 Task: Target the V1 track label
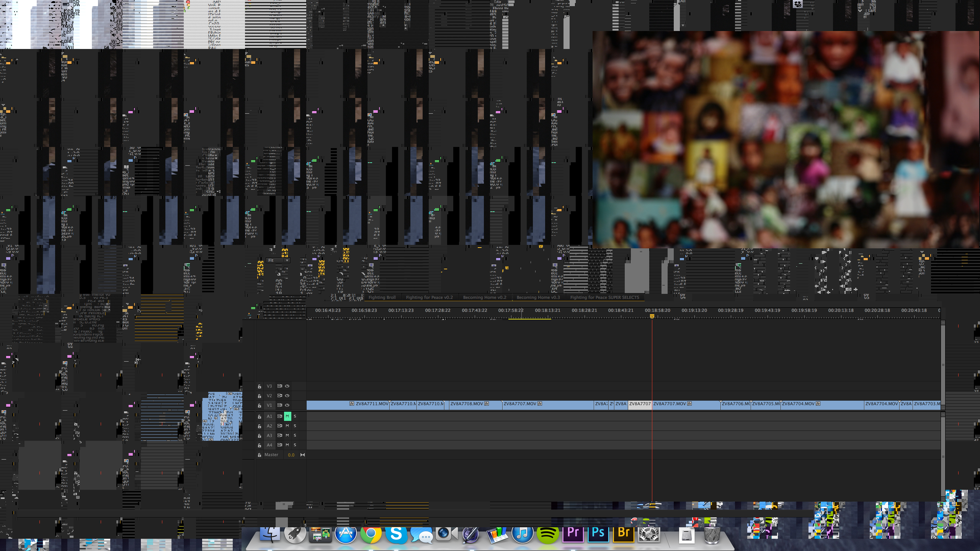[269, 405]
